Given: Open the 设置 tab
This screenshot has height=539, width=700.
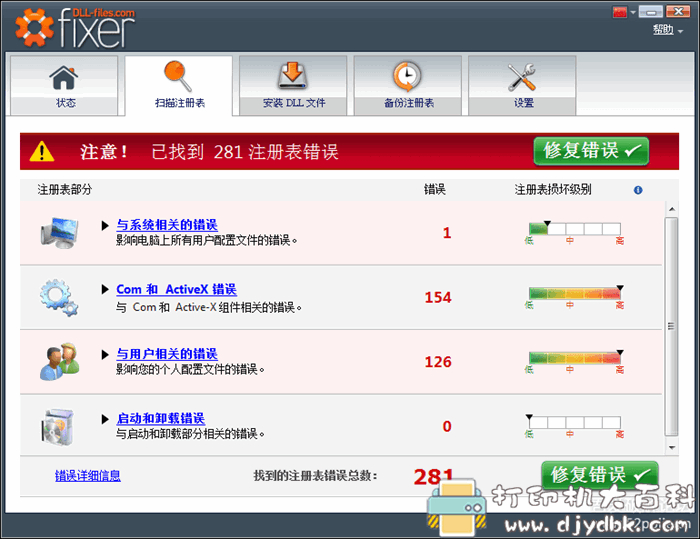Looking at the screenshot, I should tap(522, 85).
